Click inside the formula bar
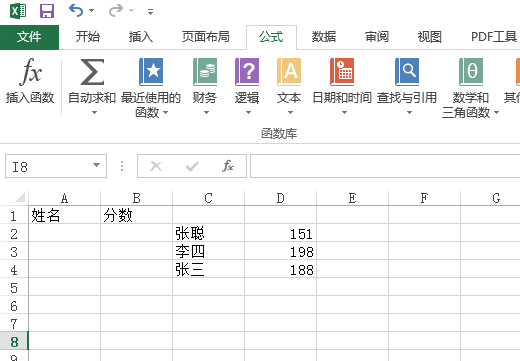 385,166
